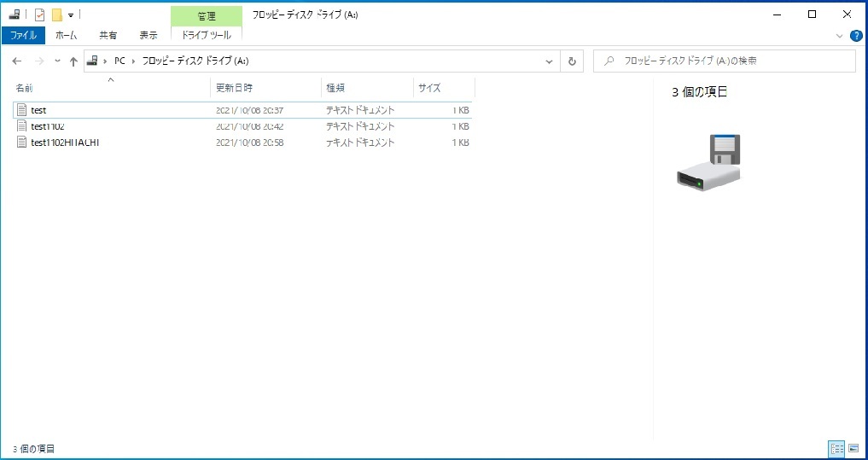Minimize the Explorer window
This screenshot has width=868, height=460.
(x=778, y=15)
